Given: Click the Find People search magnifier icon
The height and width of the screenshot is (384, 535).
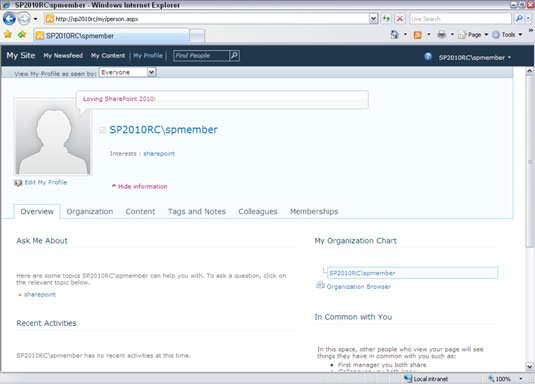Looking at the screenshot, I should (234, 55).
